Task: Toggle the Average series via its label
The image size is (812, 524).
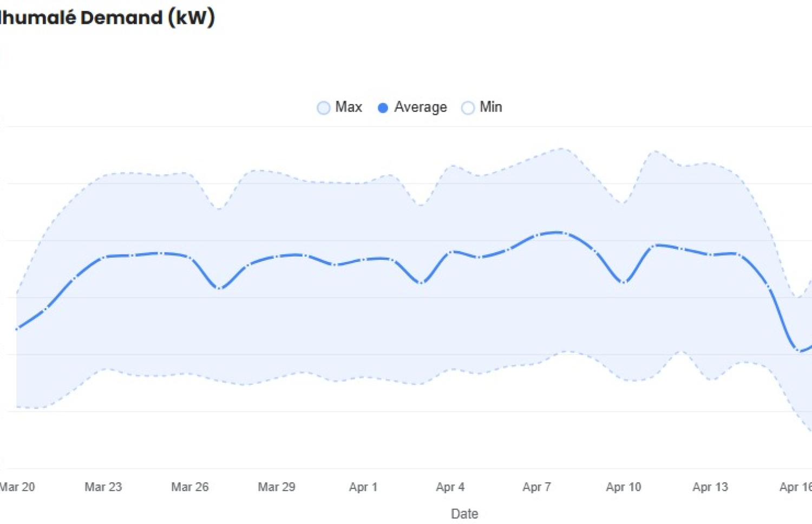Action: (420, 107)
